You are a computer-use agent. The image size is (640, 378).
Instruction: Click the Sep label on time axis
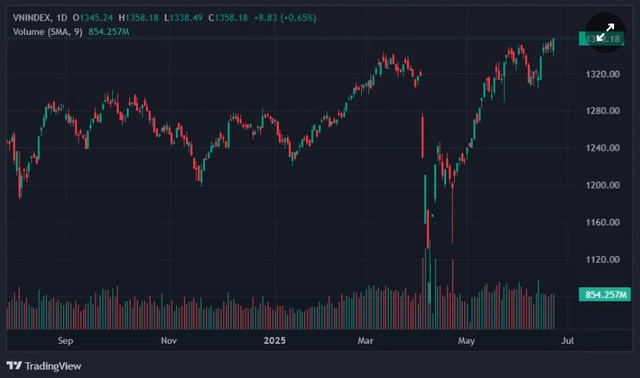point(65,340)
